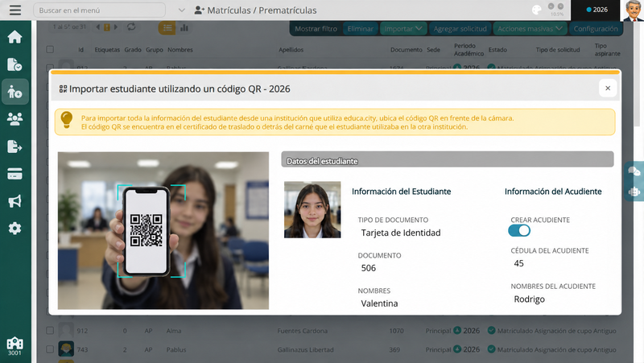Sort by the Documento column header

tap(407, 50)
